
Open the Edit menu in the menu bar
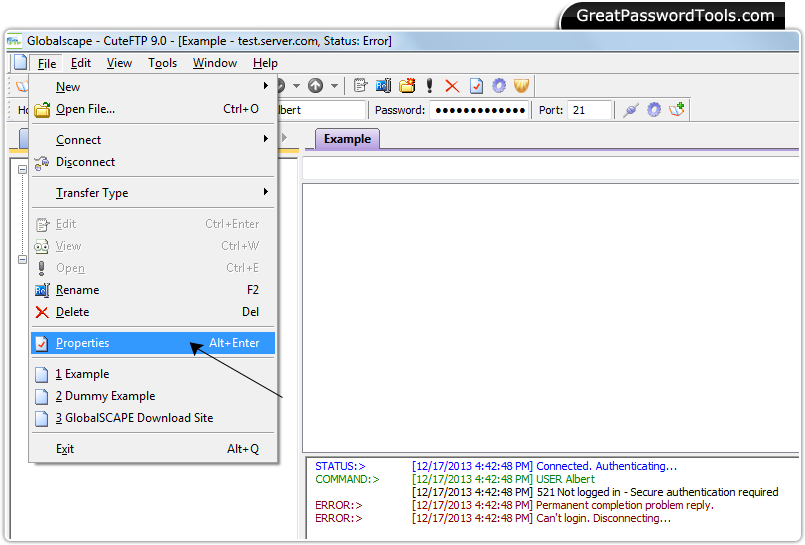point(81,63)
